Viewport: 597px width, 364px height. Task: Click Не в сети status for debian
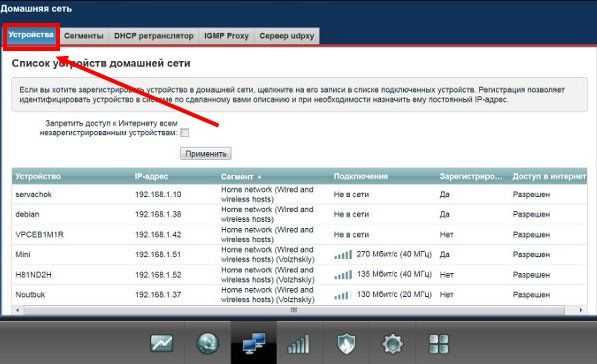click(351, 214)
